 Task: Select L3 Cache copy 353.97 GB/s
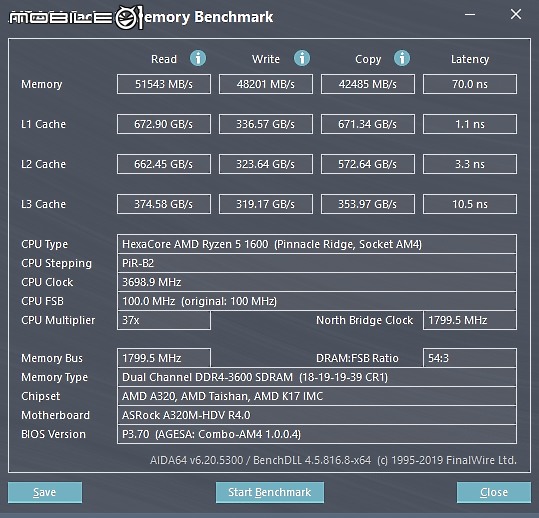(x=368, y=204)
